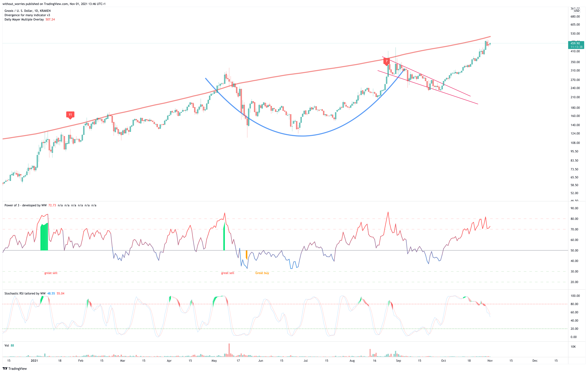
Task: Click the 'Nov' label on time axis
Action: click(x=490, y=361)
